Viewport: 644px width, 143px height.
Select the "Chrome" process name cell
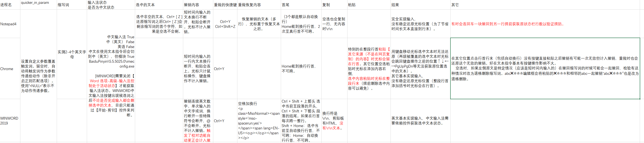coord(10,68)
